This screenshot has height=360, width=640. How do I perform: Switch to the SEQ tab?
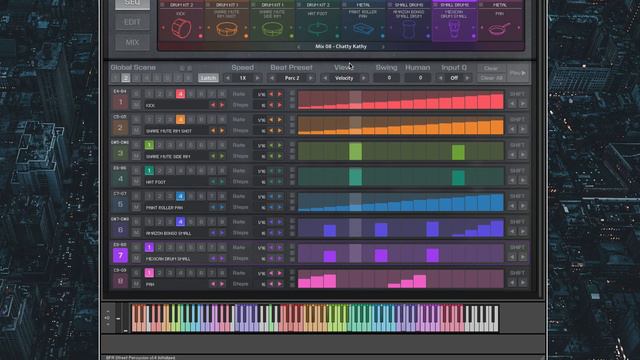coord(132,3)
